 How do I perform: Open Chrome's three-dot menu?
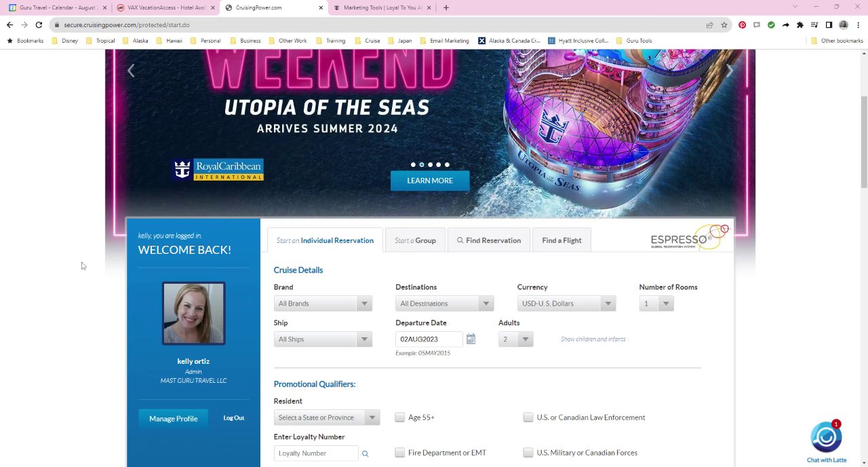click(857, 25)
